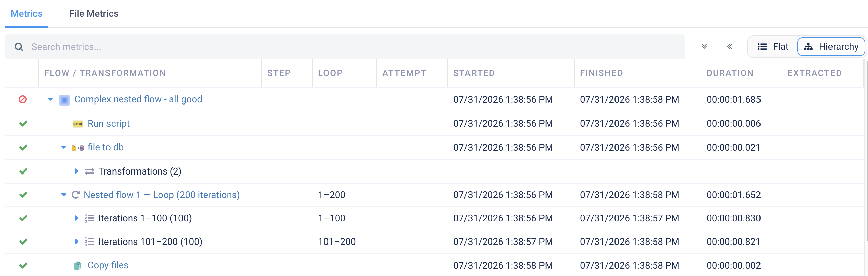Switch view to Hierarchy mode
This screenshot has width=868, height=276.
click(x=831, y=47)
